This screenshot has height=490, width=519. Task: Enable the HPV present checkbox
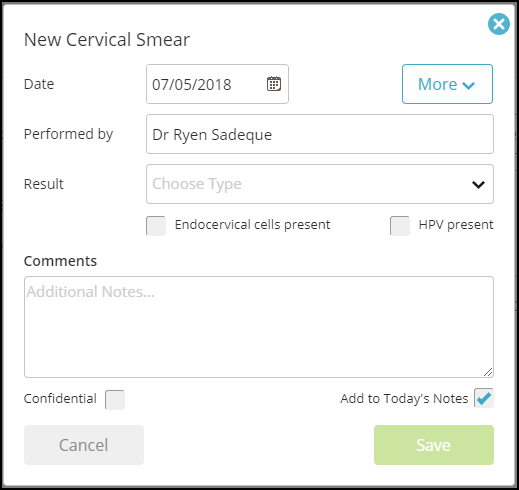[x=400, y=226]
